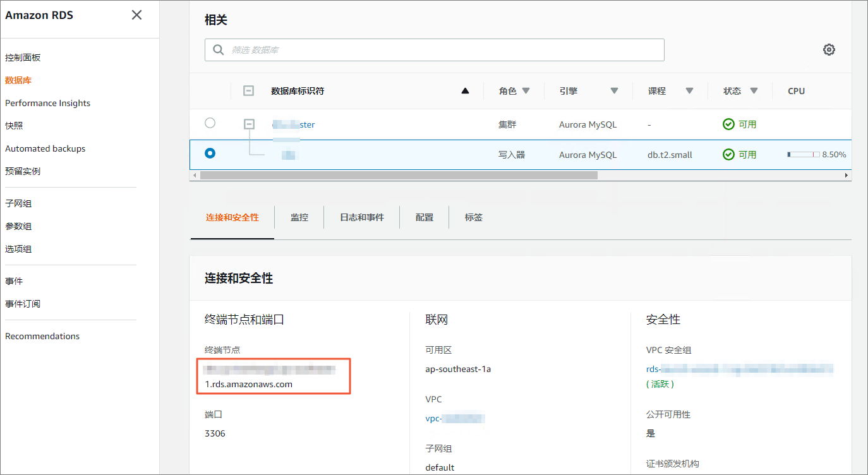Open Performance Insights in the sidebar
The image size is (868, 475).
coord(47,103)
